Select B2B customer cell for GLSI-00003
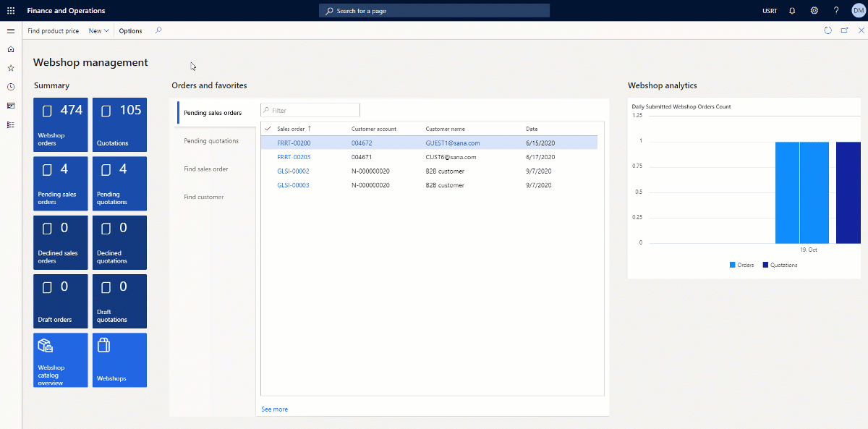The image size is (868, 429). tap(445, 185)
